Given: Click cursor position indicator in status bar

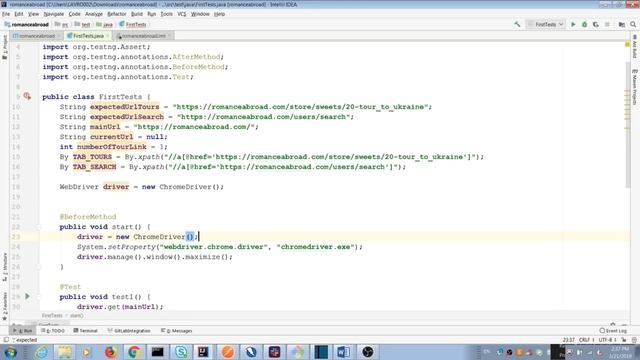Looking at the screenshot, I should point(569,340).
